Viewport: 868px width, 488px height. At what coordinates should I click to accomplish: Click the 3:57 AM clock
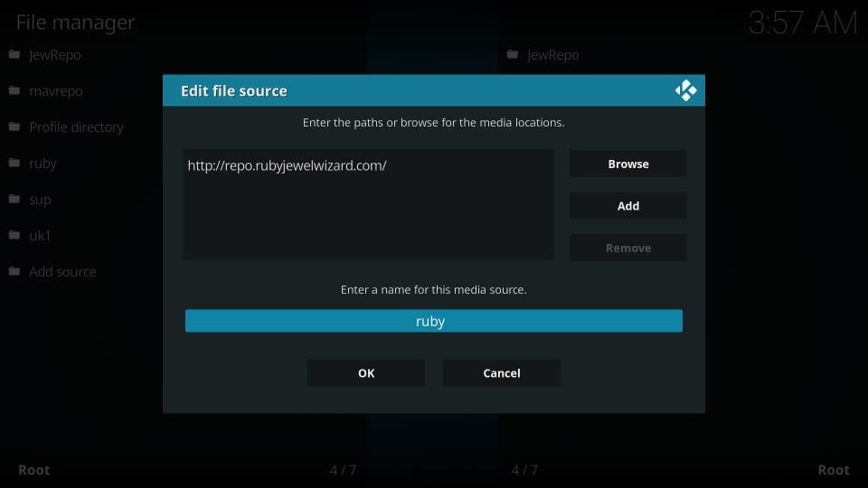tap(803, 23)
